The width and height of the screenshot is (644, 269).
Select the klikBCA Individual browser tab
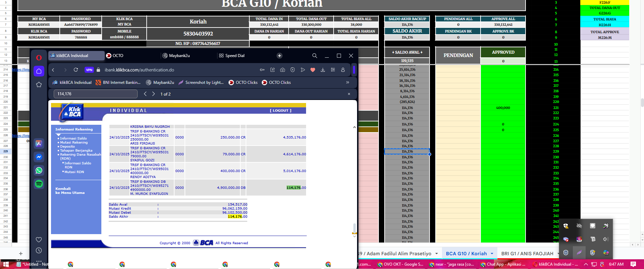pyautogui.click(x=77, y=56)
